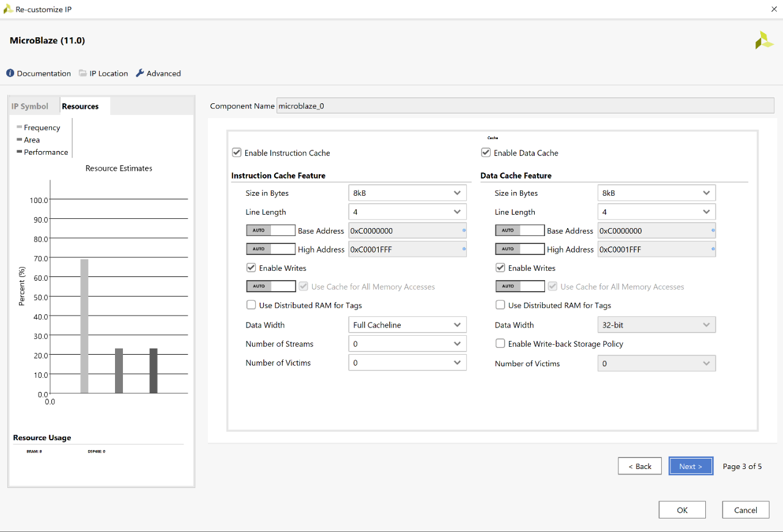Open Data Cache Line Length dropdown
This screenshot has width=783, height=532.
click(656, 212)
